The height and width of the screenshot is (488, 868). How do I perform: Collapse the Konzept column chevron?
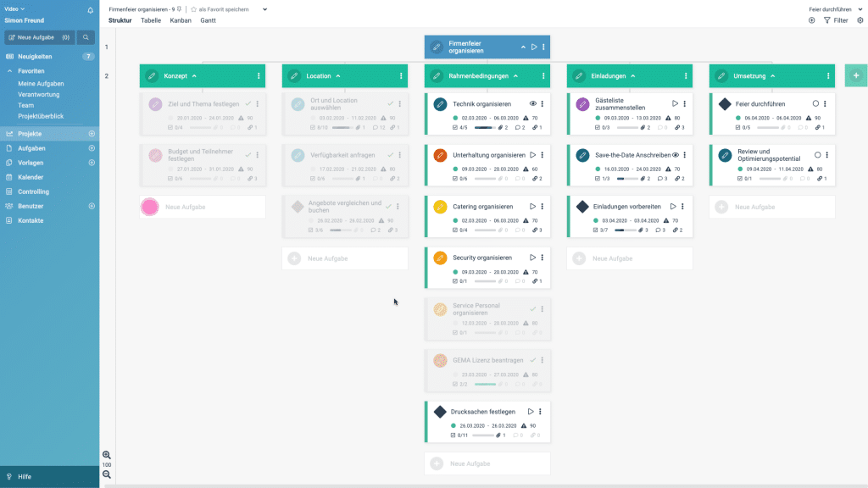click(194, 76)
